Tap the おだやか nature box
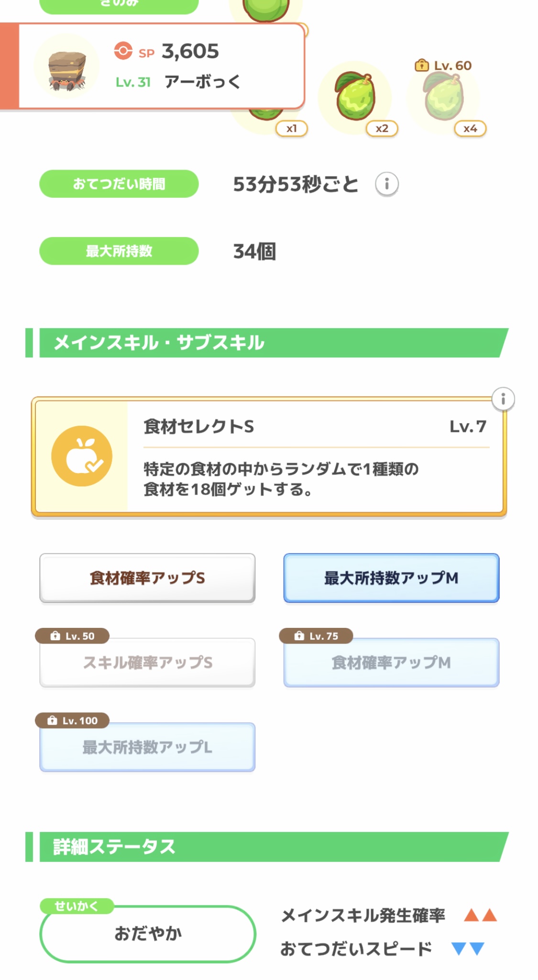The image size is (538, 980). pos(147,933)
